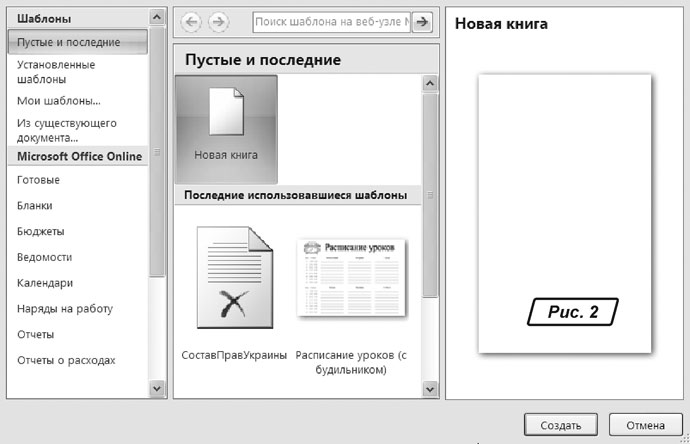
Task: Select the Новая книга blank workbook icon
Action: [226, 124]
